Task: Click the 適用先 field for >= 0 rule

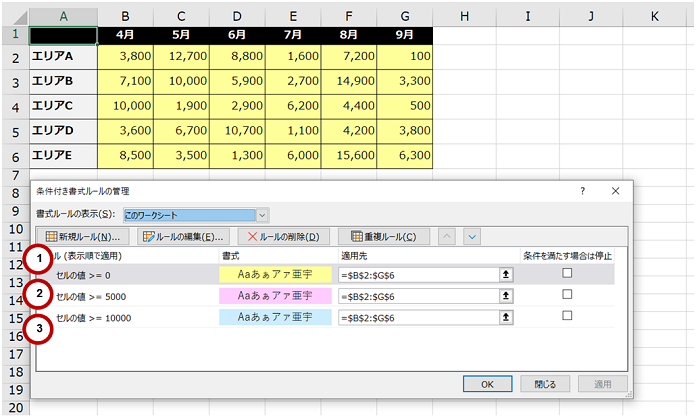Action: tap(418, 273)
